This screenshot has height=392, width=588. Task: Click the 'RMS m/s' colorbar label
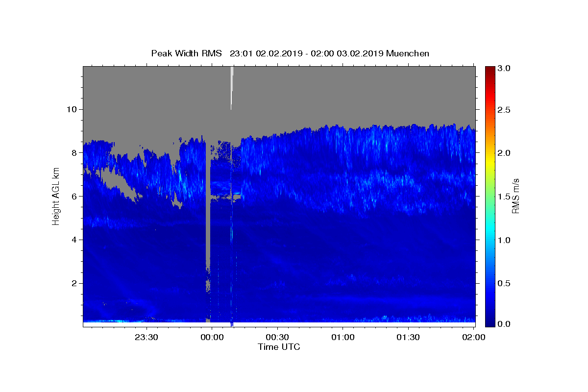coord(515,196)
